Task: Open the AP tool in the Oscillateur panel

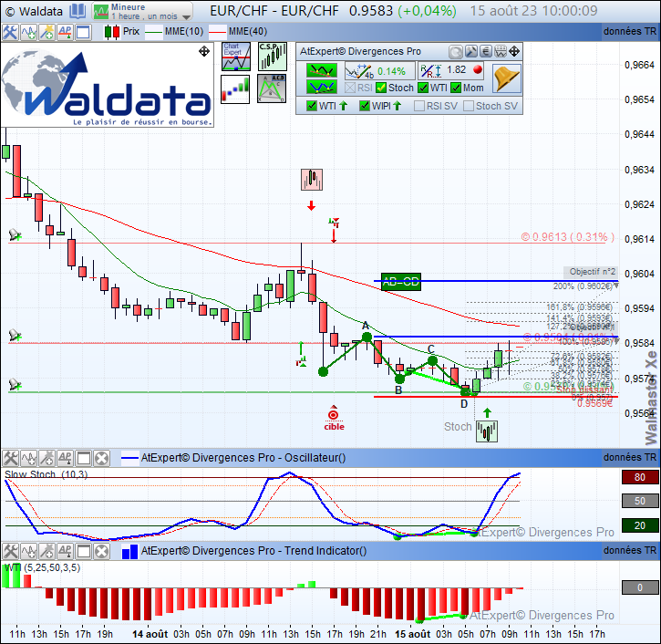Action: point(65,458)
